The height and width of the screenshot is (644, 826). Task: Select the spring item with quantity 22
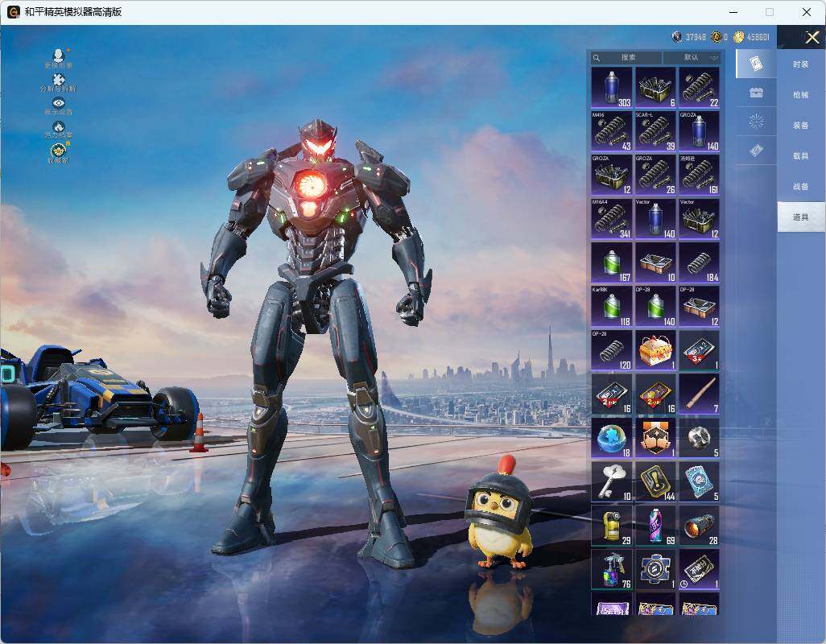(x=699, y=88)
